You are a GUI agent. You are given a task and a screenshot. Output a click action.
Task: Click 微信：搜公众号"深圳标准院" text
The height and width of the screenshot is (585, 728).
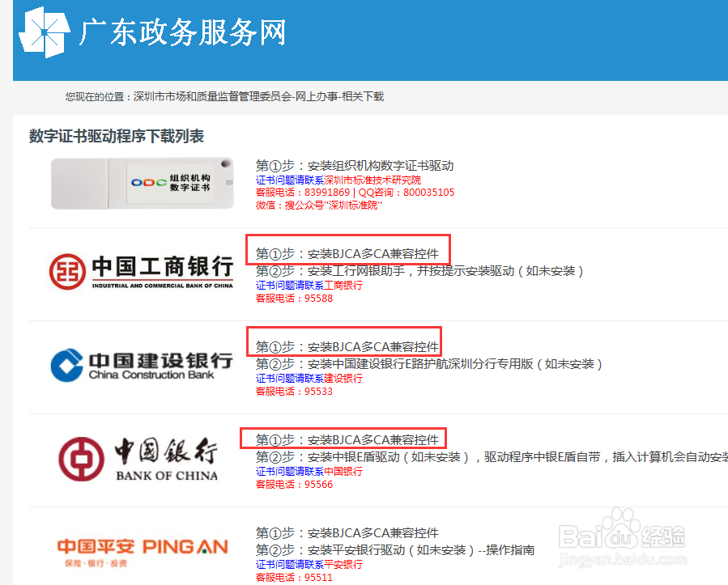319,205
